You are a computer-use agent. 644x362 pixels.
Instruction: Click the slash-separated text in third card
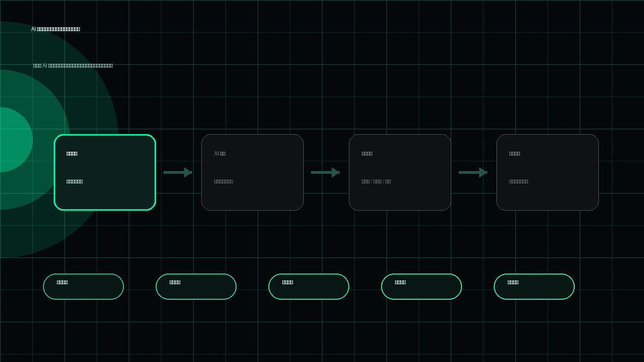coord(376,181)
